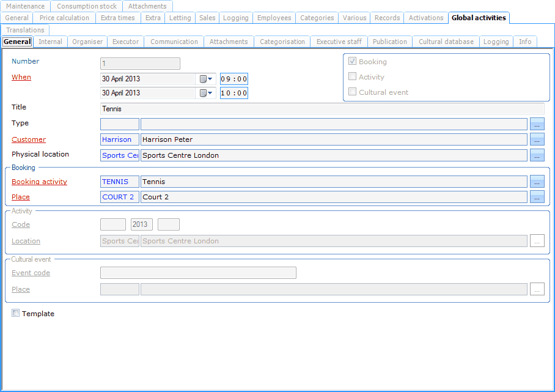Image resolution: width=555 pixels, height=392 pixels.
Task: Toggle the Booking checkbox
Action: pyautogui.click(x=352, y=61)
